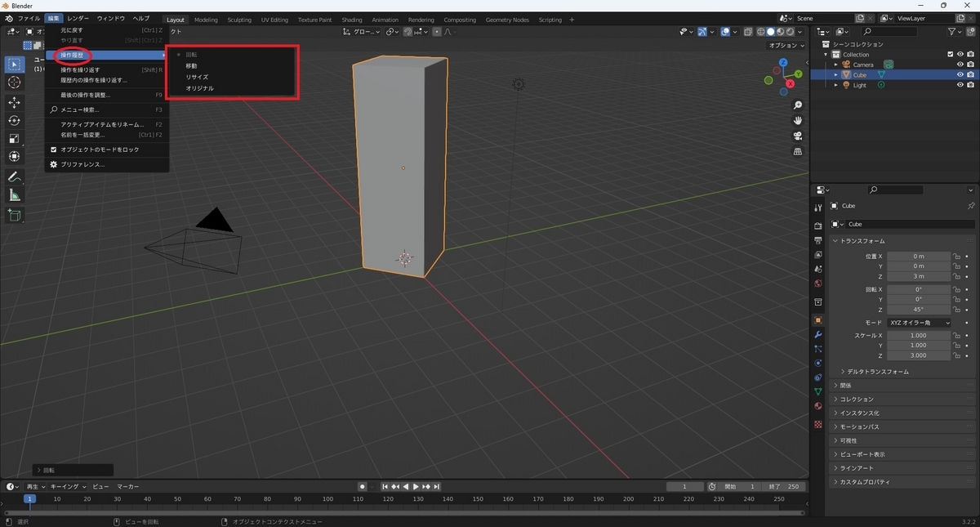The width and height of the screenshot is (980, 527).
Task: Play the animation forward
Action: click(416, 487)
